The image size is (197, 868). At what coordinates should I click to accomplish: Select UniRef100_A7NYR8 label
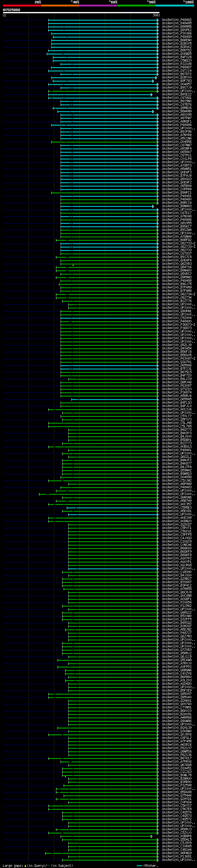pos(176,135)
